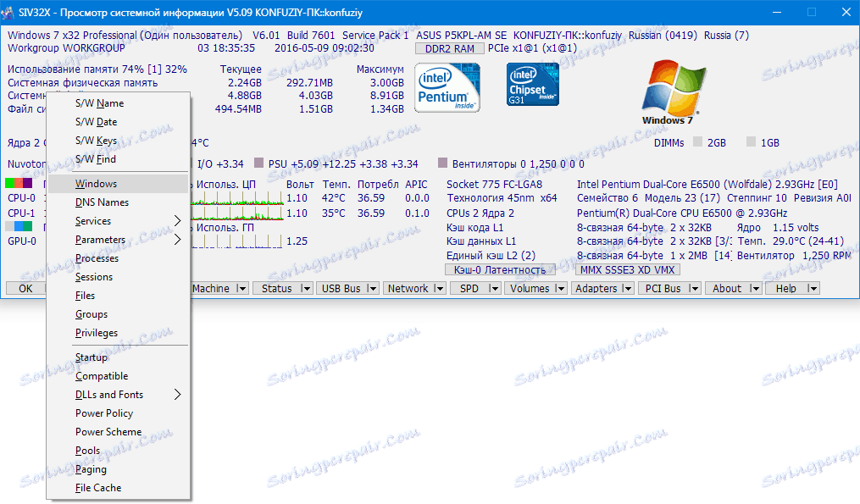Viewport: 860px width, 504px height.
Task: Select Power Policy menu item
Action: point(119,413)
